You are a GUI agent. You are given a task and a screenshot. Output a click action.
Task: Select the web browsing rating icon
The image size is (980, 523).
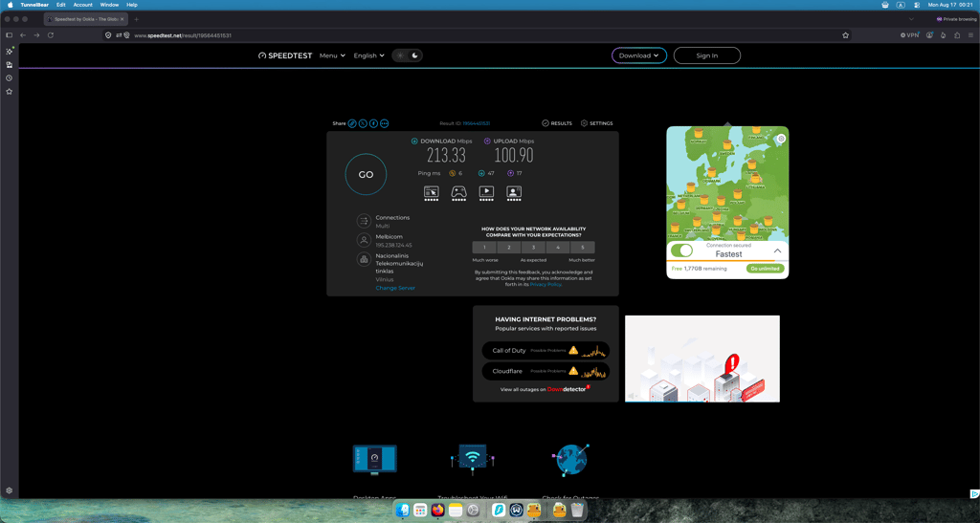(x=432, y=193)
